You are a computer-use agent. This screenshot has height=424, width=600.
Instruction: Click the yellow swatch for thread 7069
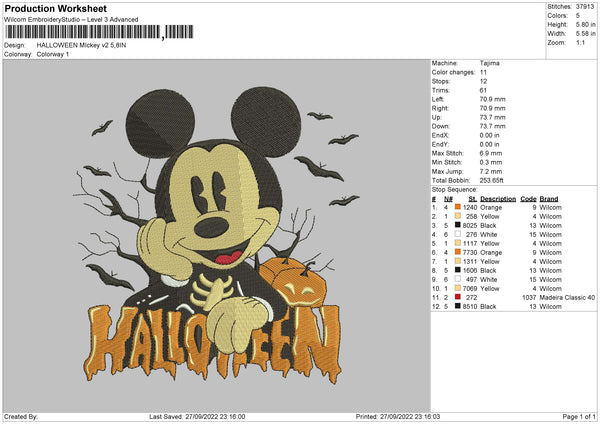pyautogui.click(x=457, y=288)
